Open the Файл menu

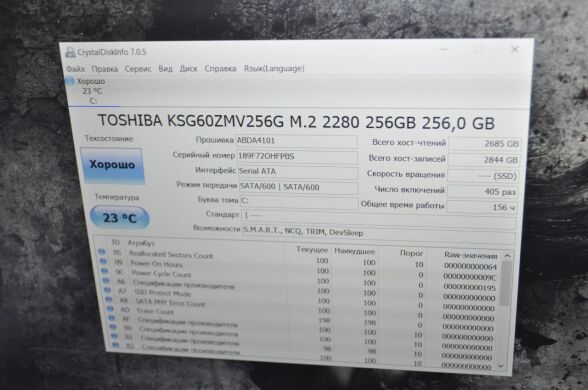(75, 69)
